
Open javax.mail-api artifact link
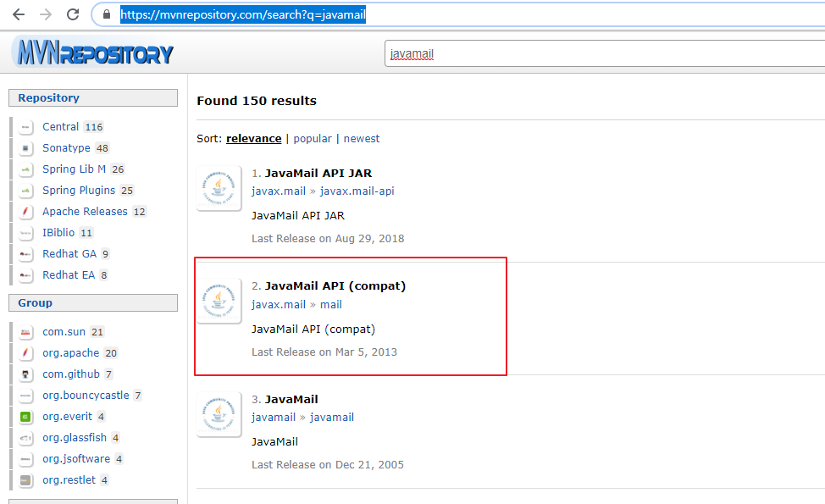tap(357, 191)
